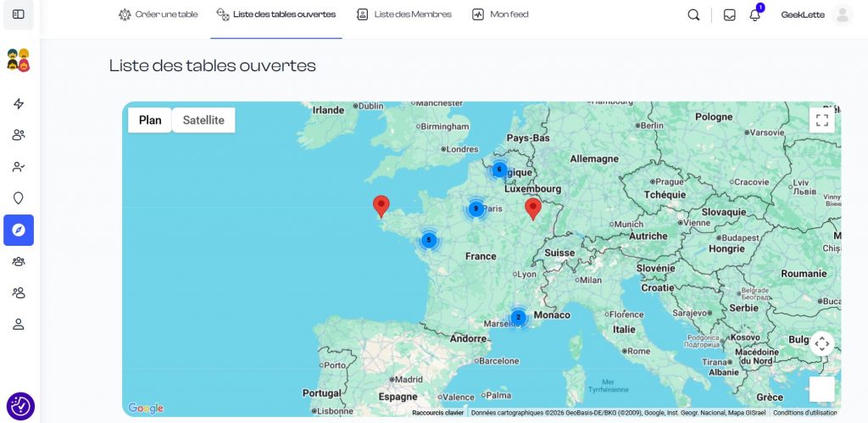Open the Mon feed tab
The height and width of the screenshot is (423, 868).
point(501,14)
